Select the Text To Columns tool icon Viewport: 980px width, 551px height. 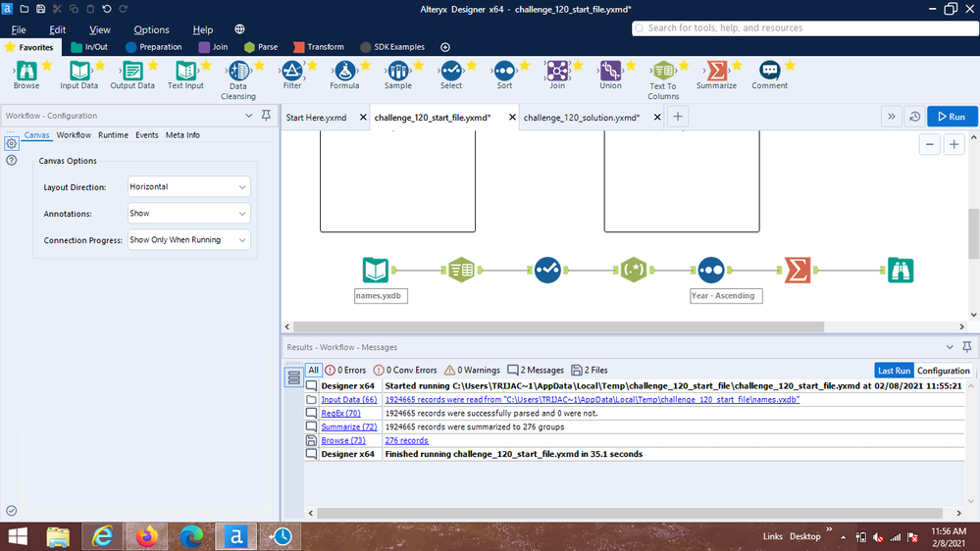(663, 71)
